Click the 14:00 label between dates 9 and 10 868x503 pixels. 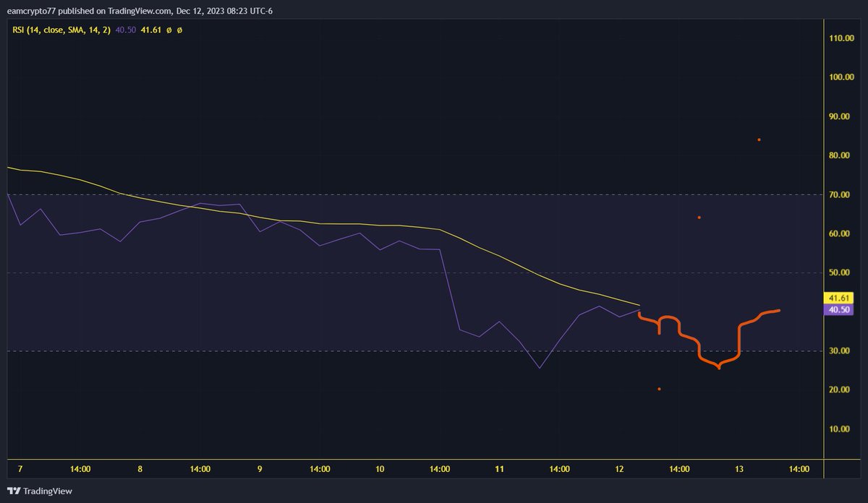pyautogui.click(x=320, y=469)
